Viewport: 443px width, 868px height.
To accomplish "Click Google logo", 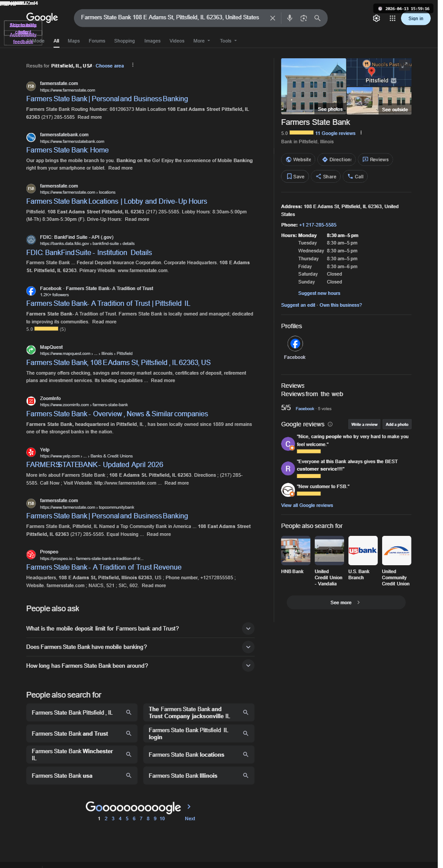I will [42, 18].
